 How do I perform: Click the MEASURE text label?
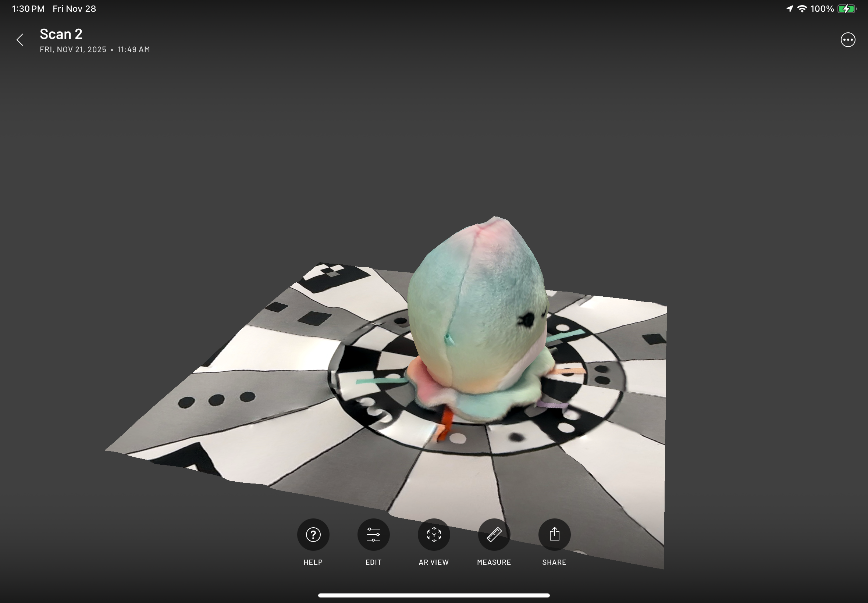click(x=494, y=562)
